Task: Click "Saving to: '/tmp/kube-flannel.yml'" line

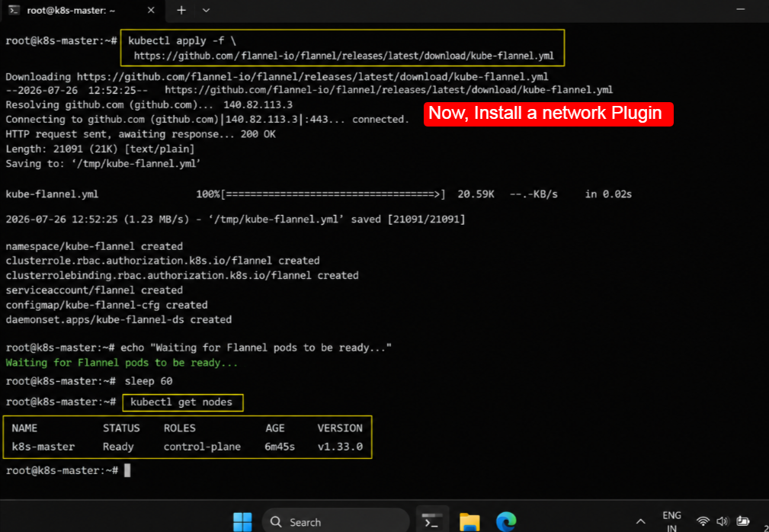Action: [103, 164]
